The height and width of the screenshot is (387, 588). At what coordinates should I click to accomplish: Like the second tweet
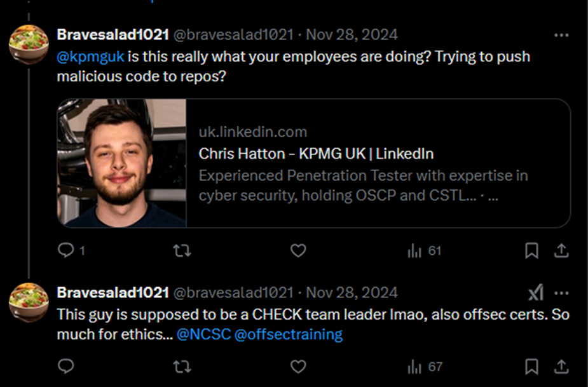coord(298,367)
